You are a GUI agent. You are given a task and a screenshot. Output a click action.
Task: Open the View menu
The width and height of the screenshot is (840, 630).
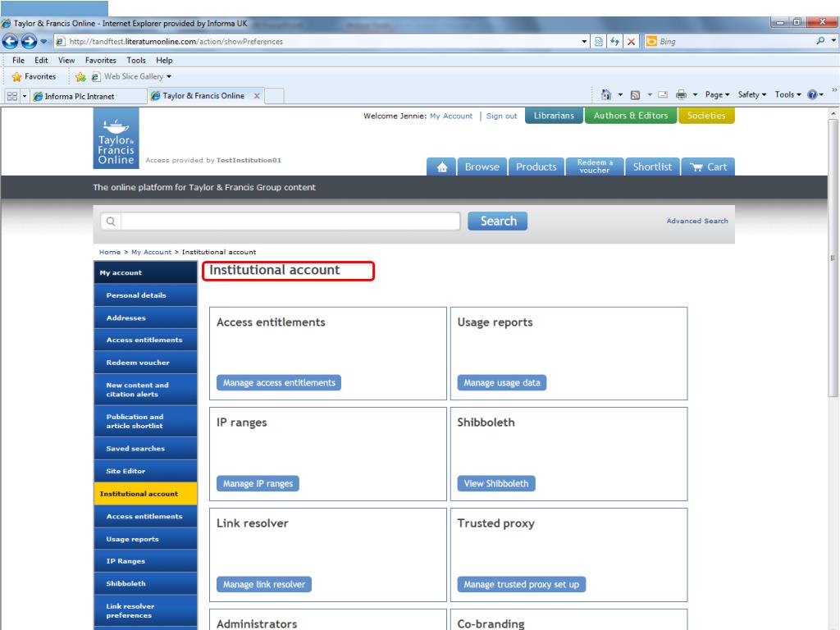pos(66,60)
